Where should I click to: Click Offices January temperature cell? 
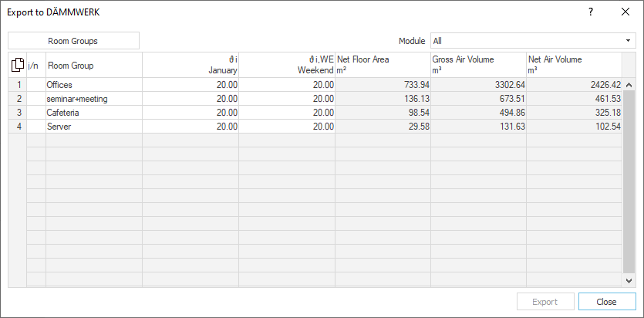pyautogui.click(x=191, y=85)
